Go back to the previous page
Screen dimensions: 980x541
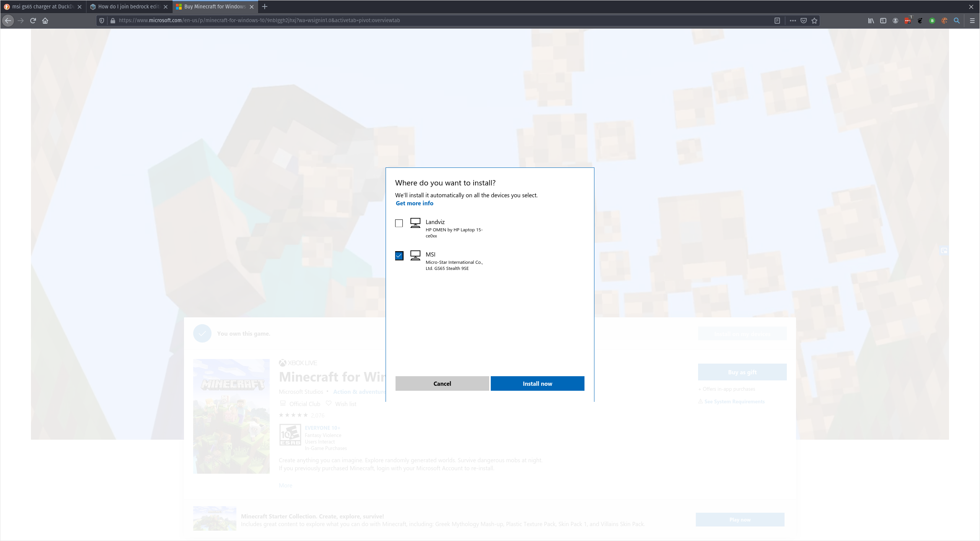click(8, 21)
